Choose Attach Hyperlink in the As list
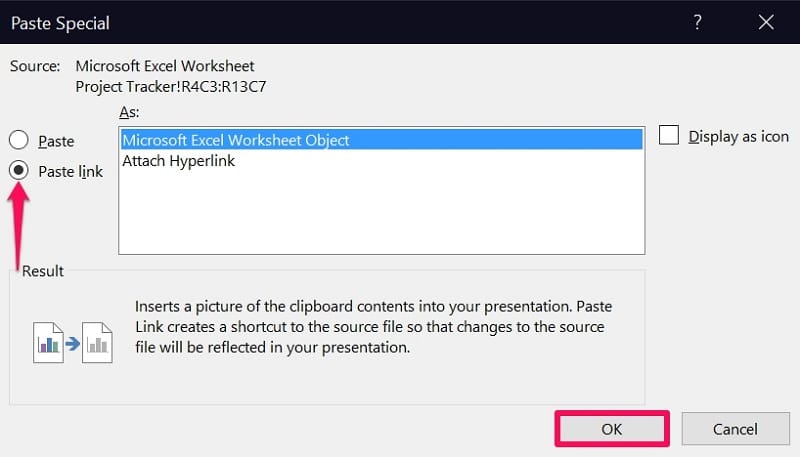Screen dimensions: 800x457 178,160
